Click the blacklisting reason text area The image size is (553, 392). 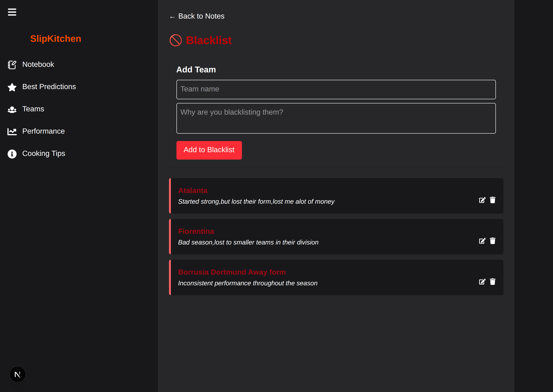coord(336,118)
